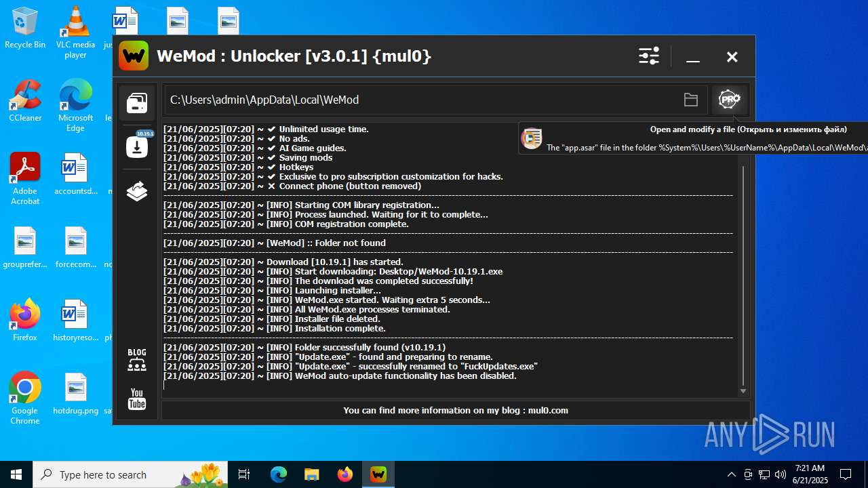Open Task View on taskbar
The image size is (868, 488).
coord(244,474)
